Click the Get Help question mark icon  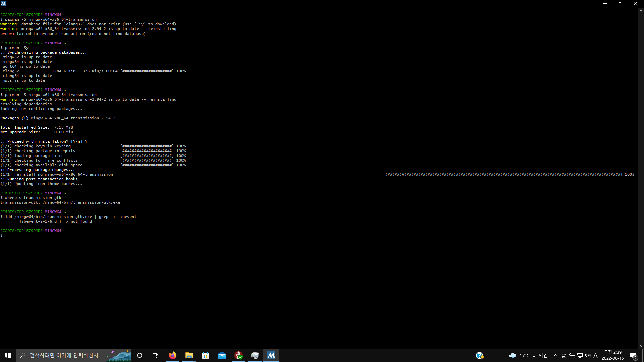point(480,355)
